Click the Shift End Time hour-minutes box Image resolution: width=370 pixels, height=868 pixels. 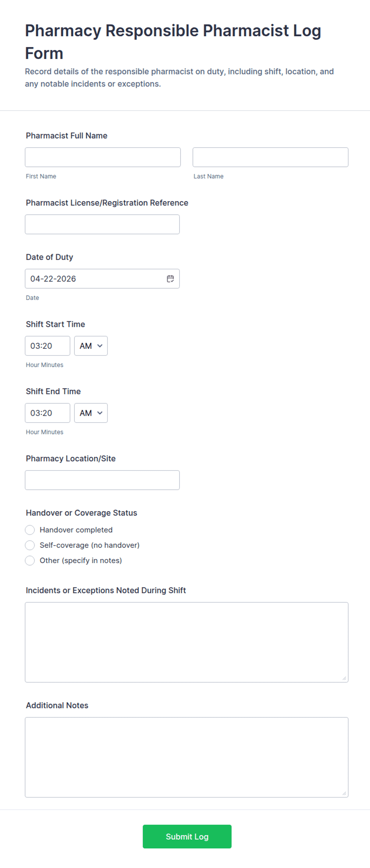point(47,413)
